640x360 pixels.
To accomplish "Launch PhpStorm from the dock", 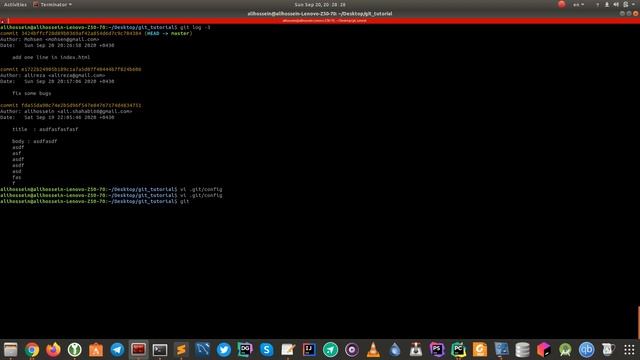I will [x=437, y=350].
